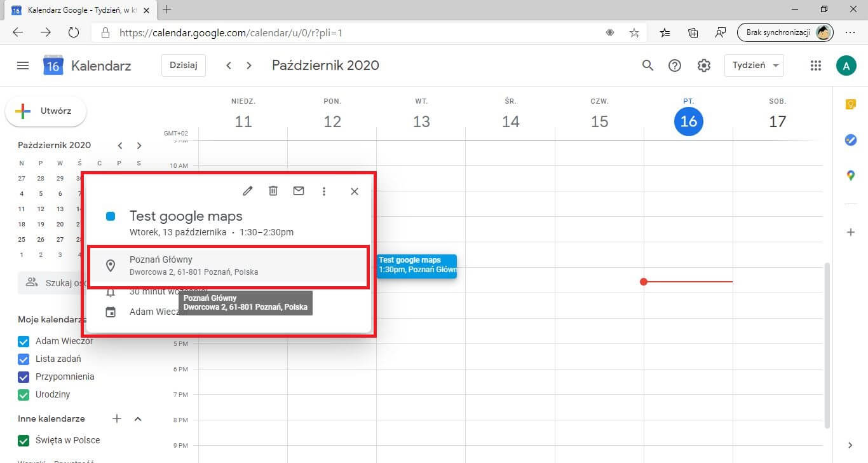Go back in the browser
The width and height of the screenshot is (868, 463).
click(x=18, y=32)
